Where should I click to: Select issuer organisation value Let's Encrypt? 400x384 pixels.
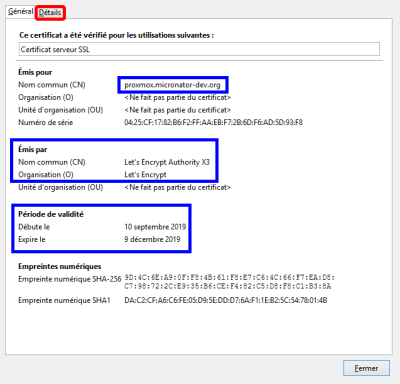point(145,175)
